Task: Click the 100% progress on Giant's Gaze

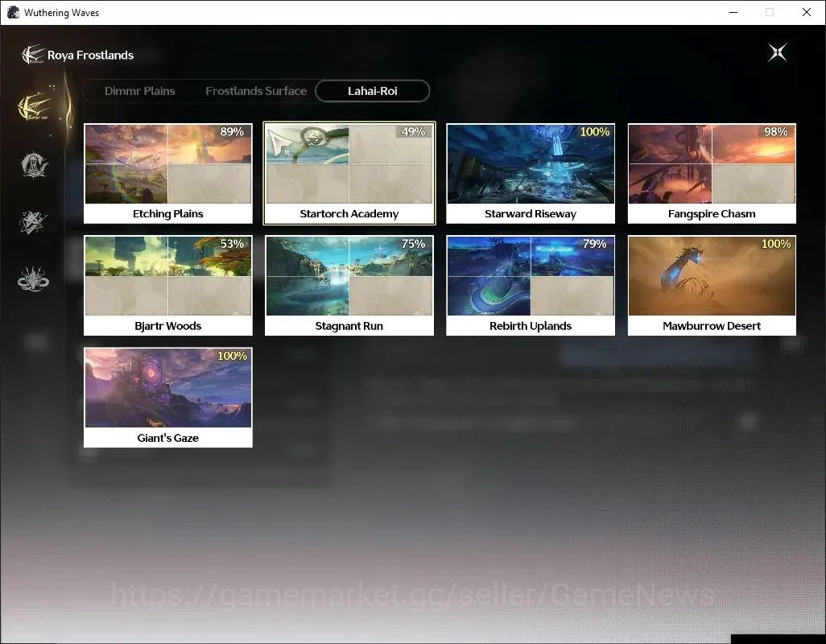Action: point(233,356)
